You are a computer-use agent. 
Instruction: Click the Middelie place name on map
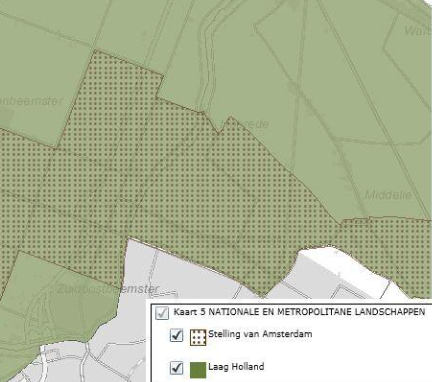tap(388, 195)
